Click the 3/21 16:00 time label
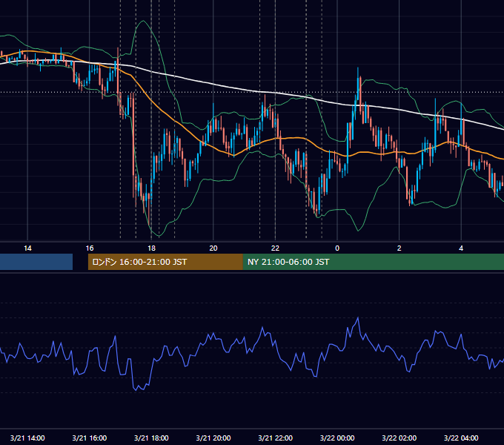504x445 pixels. tap(90, 438)
